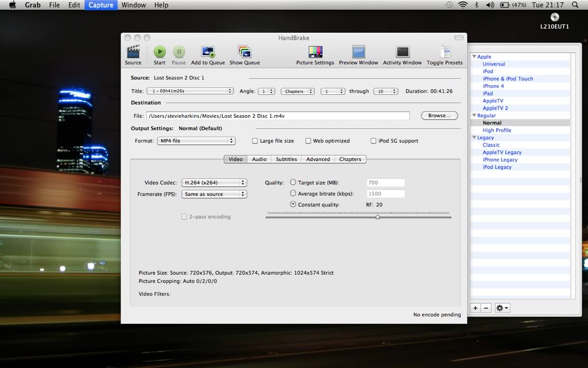Viewport: 588px width, 368px height.
Task: Open the end chapter dropdown showing 10
Action: click(x=386, y=91)
